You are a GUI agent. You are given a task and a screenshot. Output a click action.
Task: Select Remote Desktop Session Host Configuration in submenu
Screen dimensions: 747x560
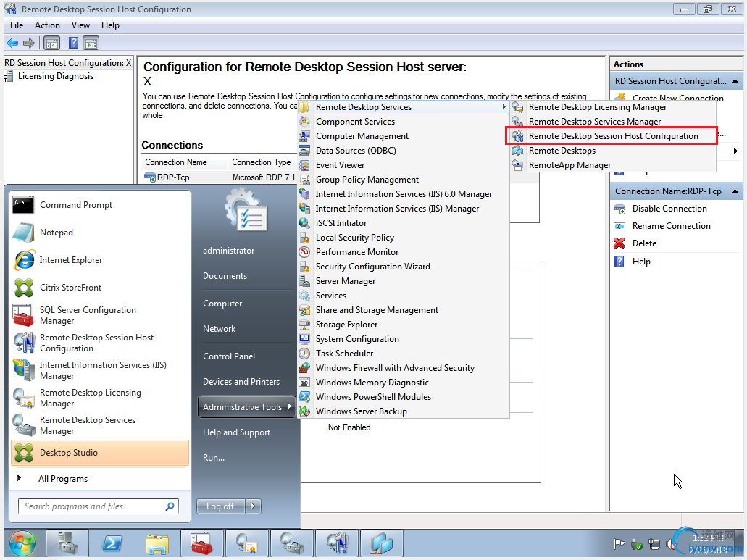click(613, 136)
